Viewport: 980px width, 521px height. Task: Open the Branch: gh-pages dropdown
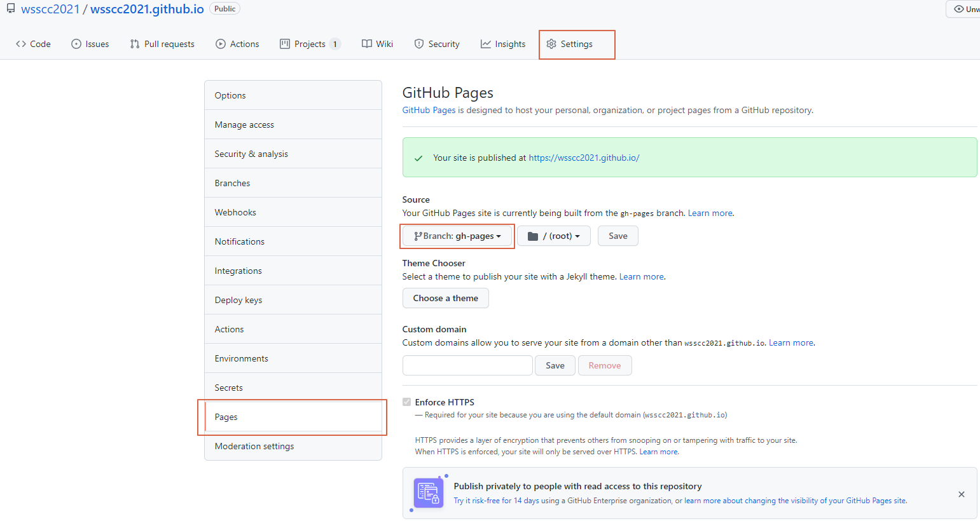click(x=457, y=236)
